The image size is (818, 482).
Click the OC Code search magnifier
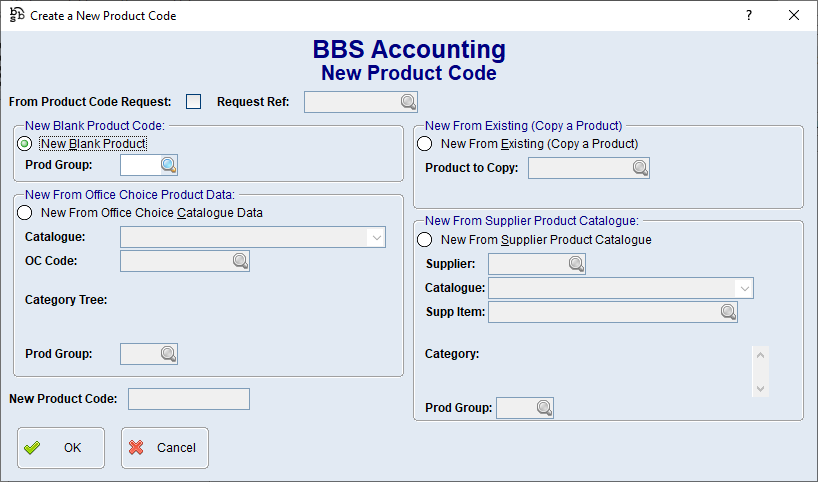click(240, 261)
